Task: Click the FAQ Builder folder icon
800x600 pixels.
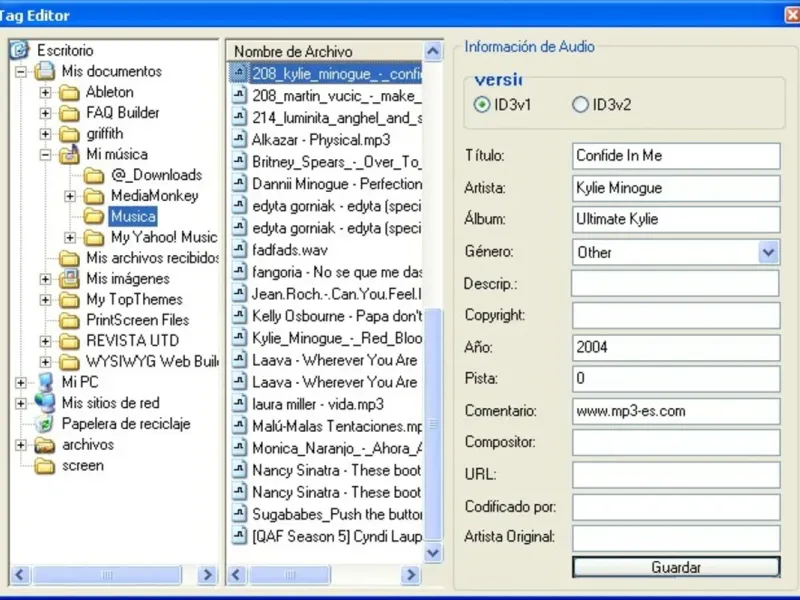Action: 69,113
